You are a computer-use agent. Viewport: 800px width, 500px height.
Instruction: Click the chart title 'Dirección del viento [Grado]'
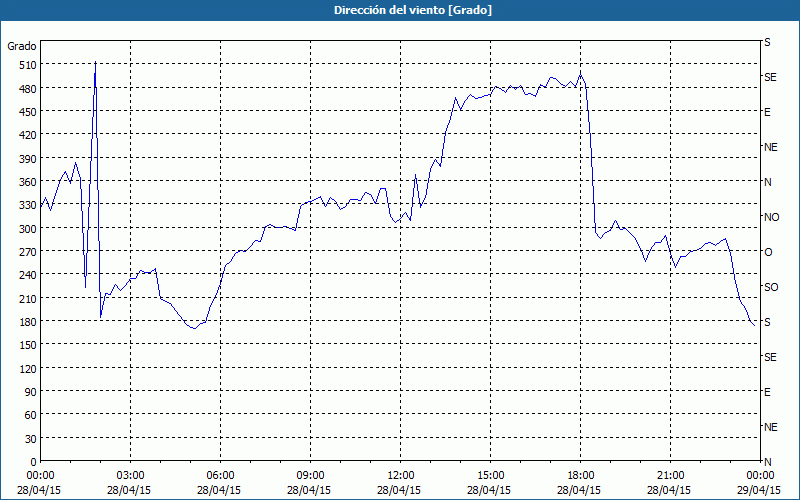tap(413, 10)
